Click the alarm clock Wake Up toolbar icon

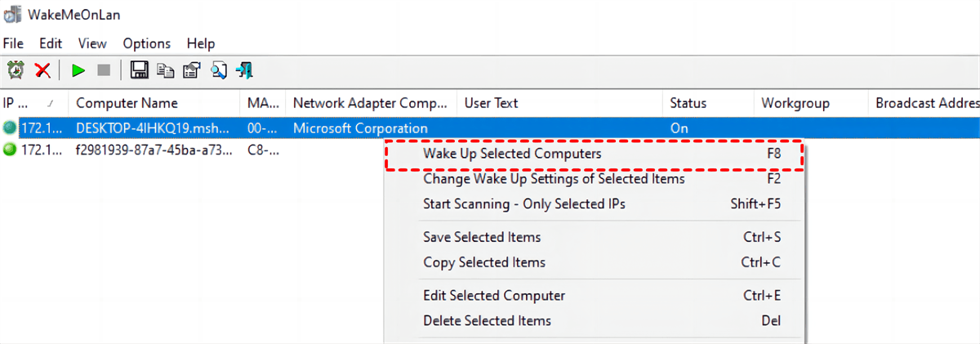(15, 70)
